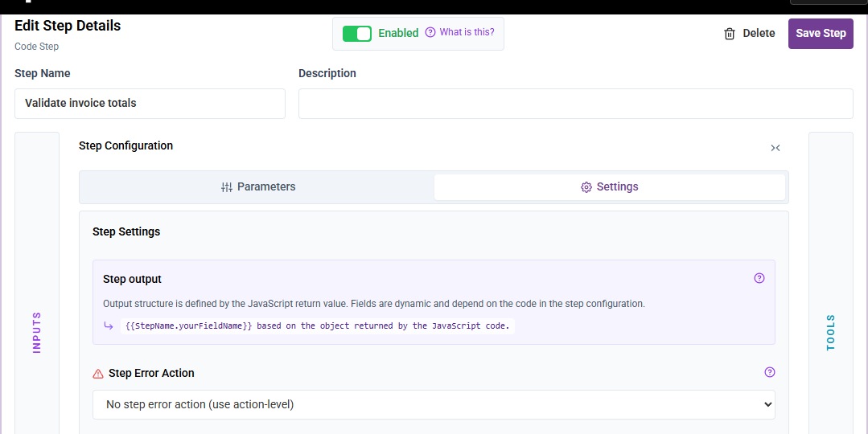Click the 'Edit Step Details' title
868x434 pixels.
click(68, 26)
